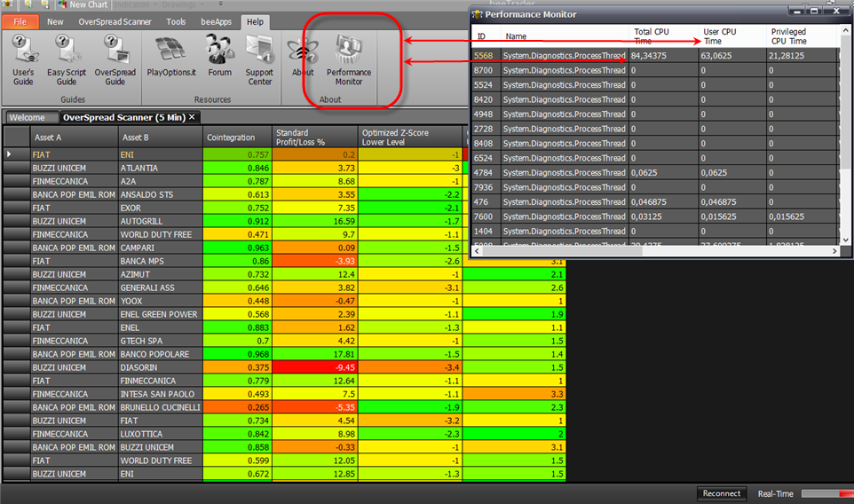The image size is (854, 504).
Task: Open the File menu
Action: (20, 22)
